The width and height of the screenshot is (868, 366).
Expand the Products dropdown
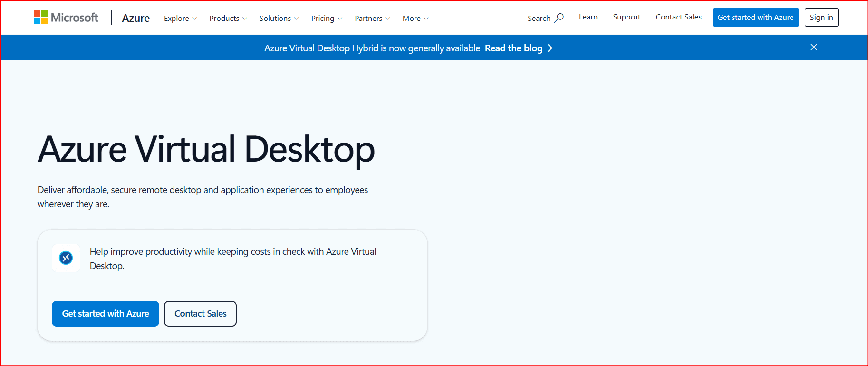(x=228, y=19)
